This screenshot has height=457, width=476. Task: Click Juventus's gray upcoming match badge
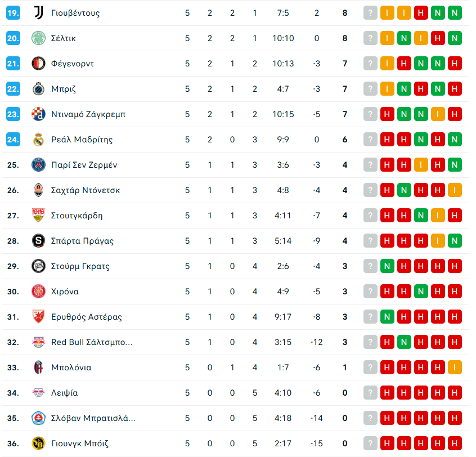pyautogui.click(x=370, y=13)
